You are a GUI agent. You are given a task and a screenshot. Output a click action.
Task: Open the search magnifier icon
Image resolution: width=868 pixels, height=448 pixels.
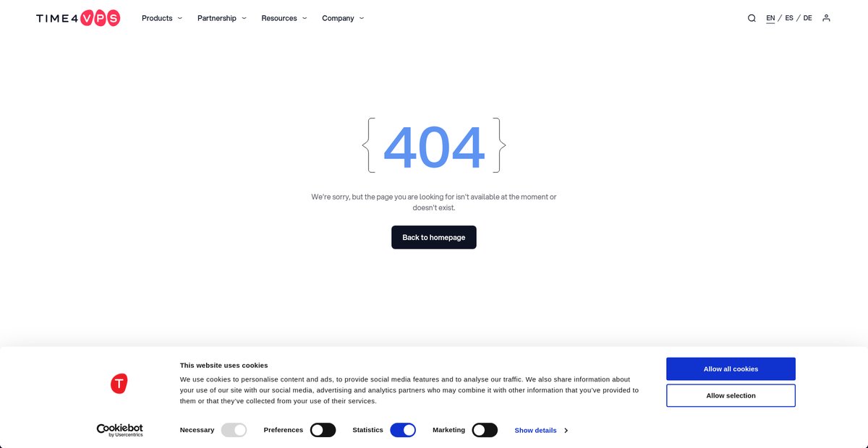point(752,18)
